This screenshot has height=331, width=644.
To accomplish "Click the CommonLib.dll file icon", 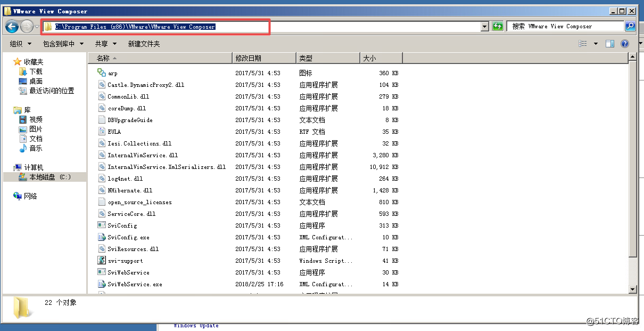I will pos(102,96).
